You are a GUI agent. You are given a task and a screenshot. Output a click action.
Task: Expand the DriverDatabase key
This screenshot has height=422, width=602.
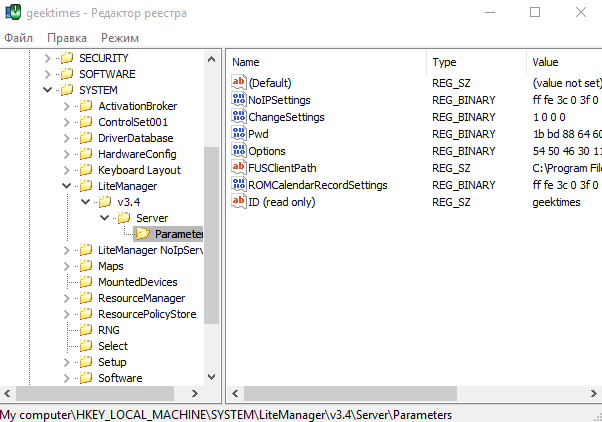coord(66,138)
